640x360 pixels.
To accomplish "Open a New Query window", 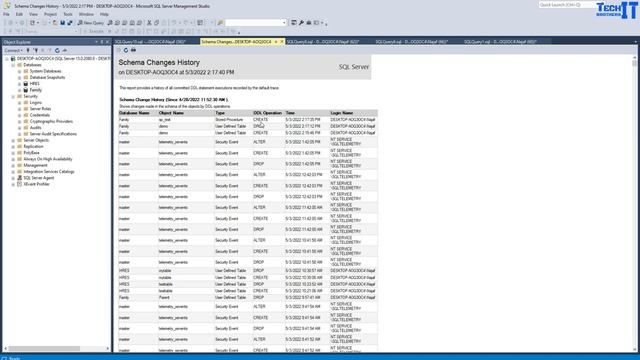I will pyautogui.click(x=91, y=23).
